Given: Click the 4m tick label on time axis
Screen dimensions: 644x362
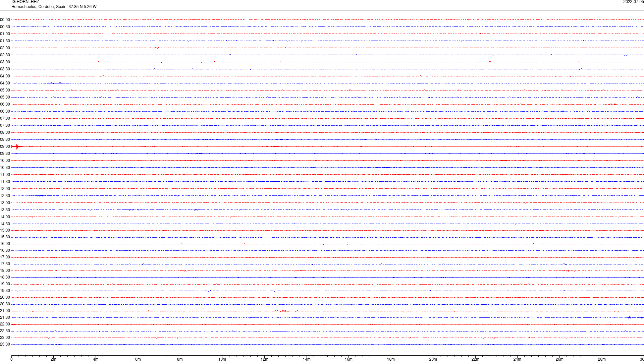Looking at the screenshot, I should [96, 359].
